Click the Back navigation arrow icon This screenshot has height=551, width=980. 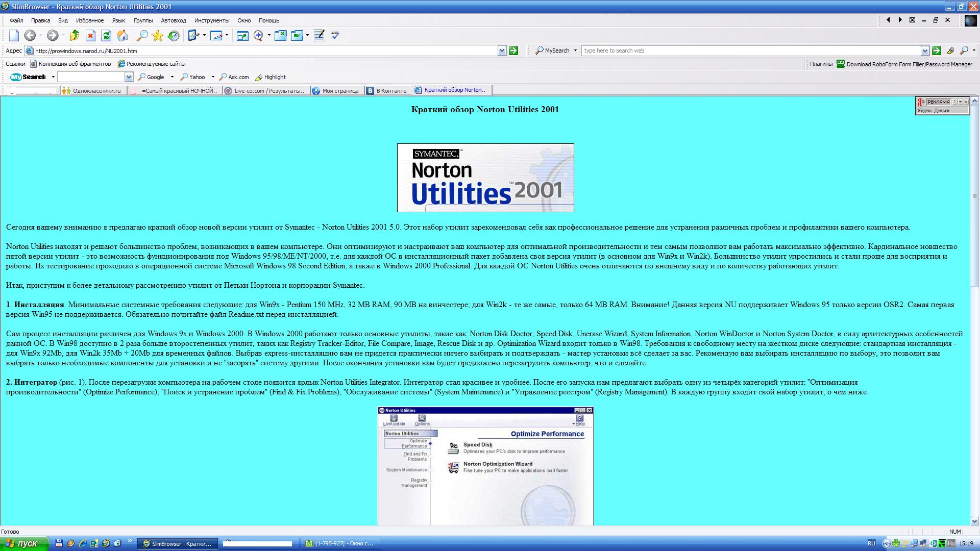coord(30,35)
